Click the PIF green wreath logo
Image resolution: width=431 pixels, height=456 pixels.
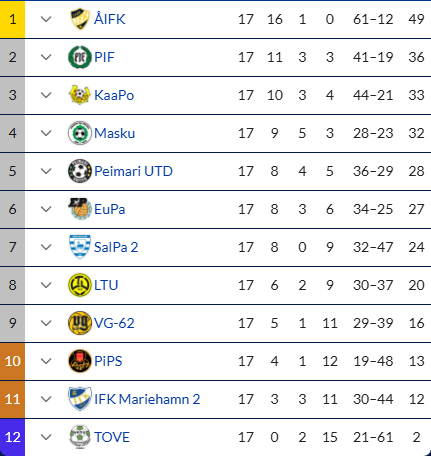(80, 57)
